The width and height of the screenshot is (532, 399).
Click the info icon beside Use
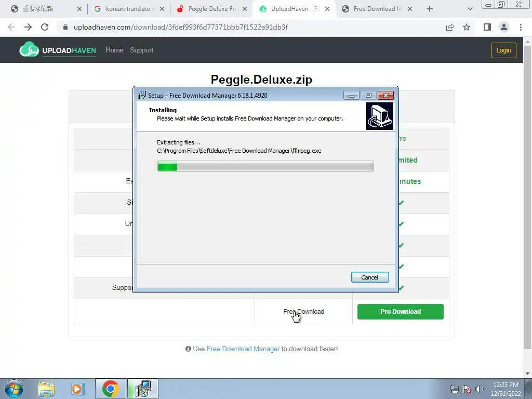[188, 349]
